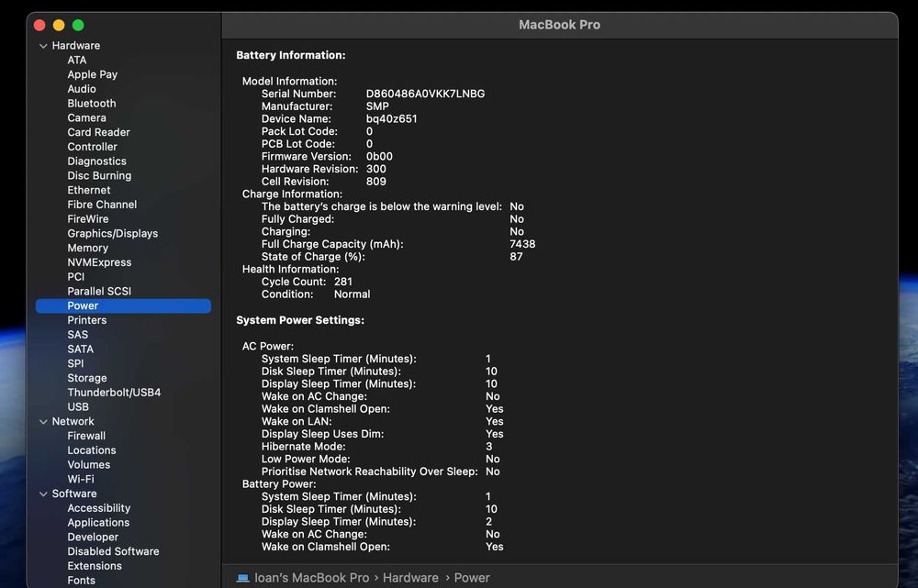Viewport: 918px width, 588px height.
Task: Click the Cycle Count value 281
Action: click(343, 282)
